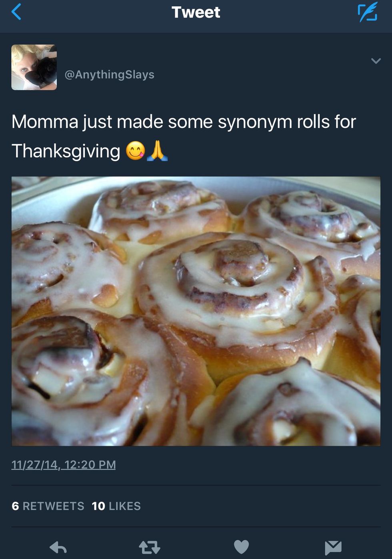
Task: Expand the tweet options chevron
Action: [376, 61]
